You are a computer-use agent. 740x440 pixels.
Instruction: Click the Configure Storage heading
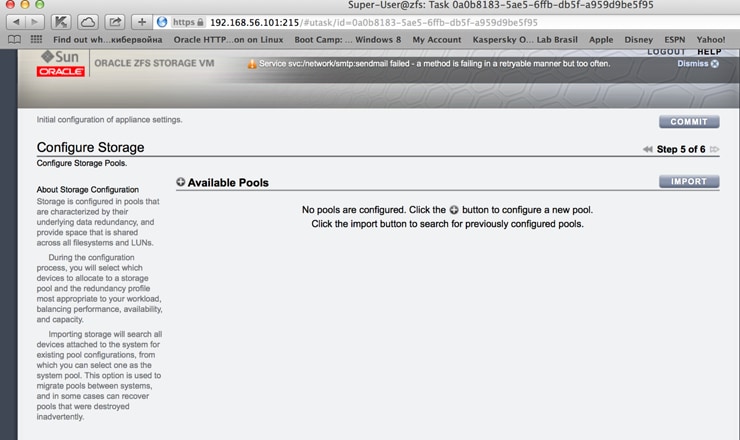[91, 147]
